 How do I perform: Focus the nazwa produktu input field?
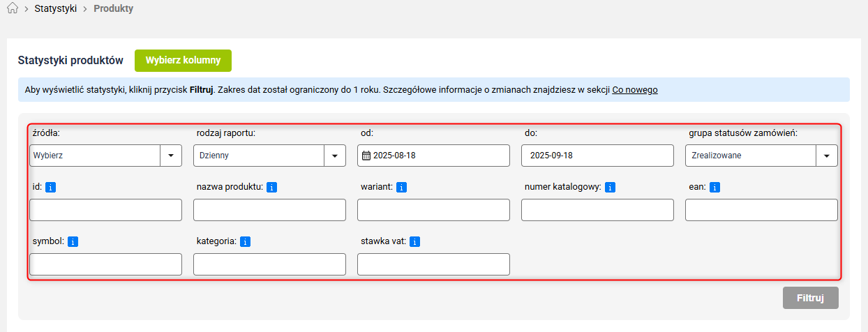point(269,210)
